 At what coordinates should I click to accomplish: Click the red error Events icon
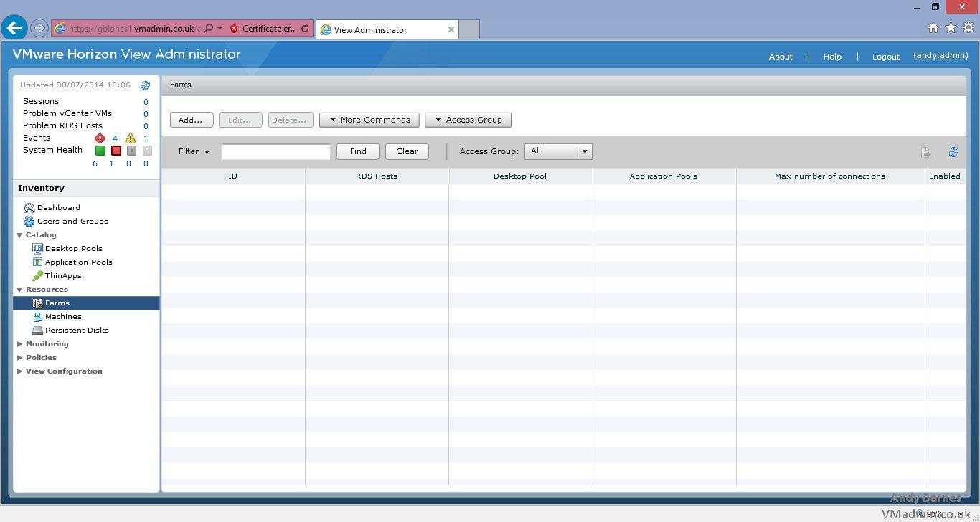tap(100, 138)
